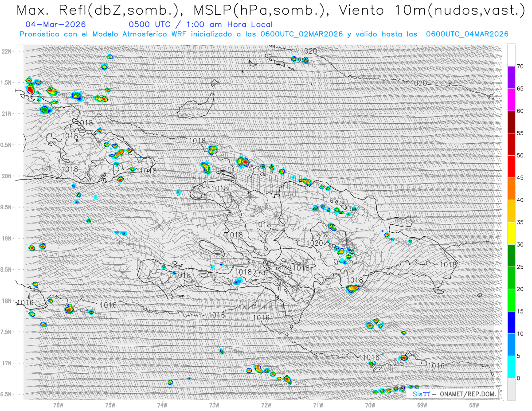Click the '22N' latitude axis label
The width and height of the screenshot is (532, 411).
click(x=7, y=51)
